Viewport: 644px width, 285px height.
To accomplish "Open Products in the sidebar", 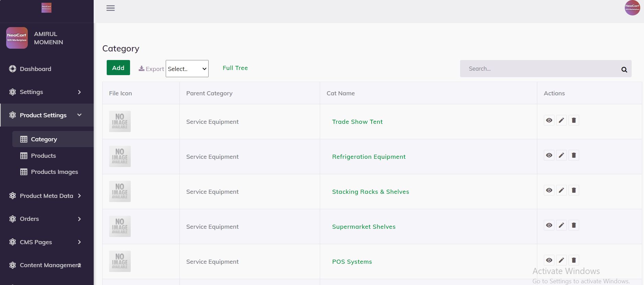I will (x=43, y=156).
